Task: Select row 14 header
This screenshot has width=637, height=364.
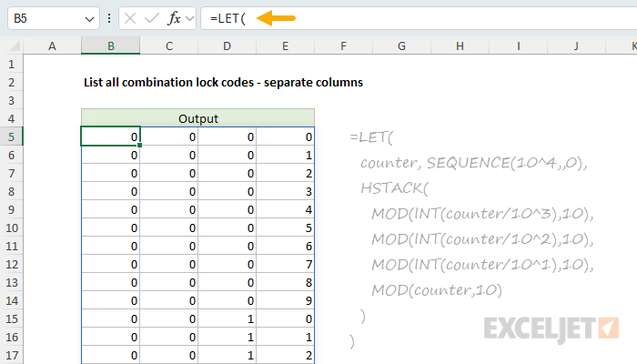Action: click(x=11, y=300)
